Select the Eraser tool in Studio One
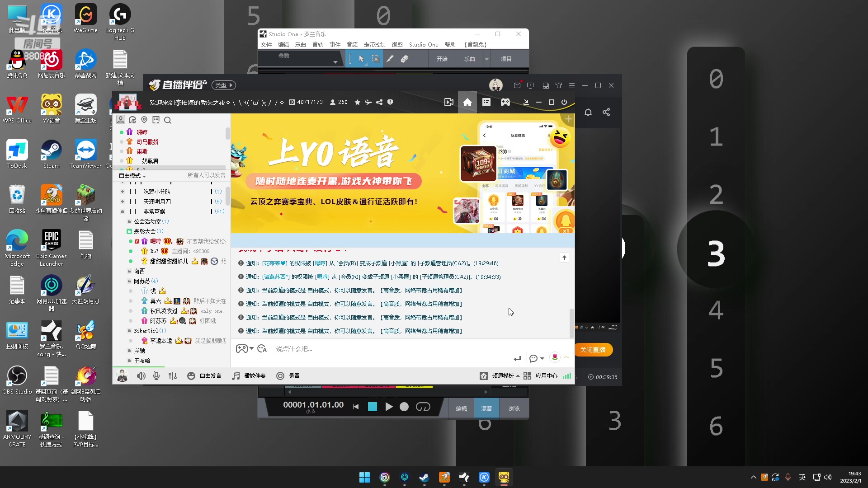Screen dimensions: 868x488 point(405,59)
